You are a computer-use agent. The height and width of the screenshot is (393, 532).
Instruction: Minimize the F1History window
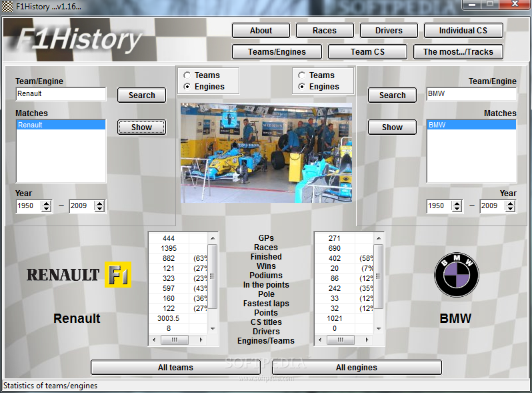pyautogui.click(x=472, y=5)
